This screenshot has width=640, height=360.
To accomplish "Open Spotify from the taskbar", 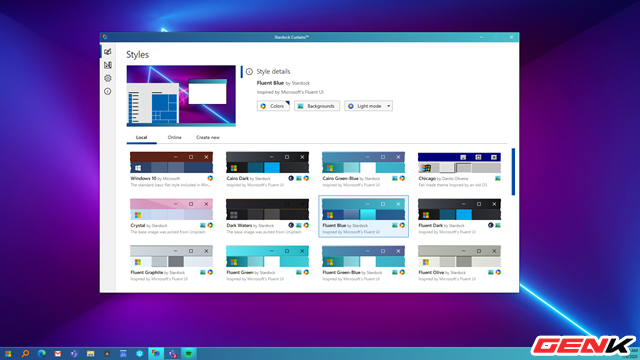I will [188, 354].
